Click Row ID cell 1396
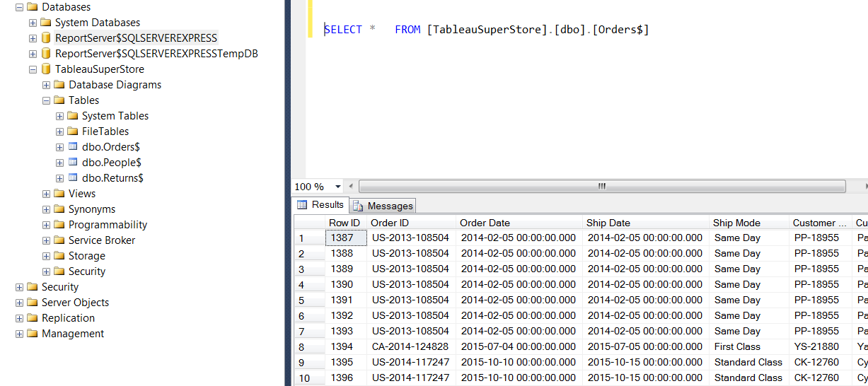Viewport: 868px width, 386px height. click(x=345, y=378)
